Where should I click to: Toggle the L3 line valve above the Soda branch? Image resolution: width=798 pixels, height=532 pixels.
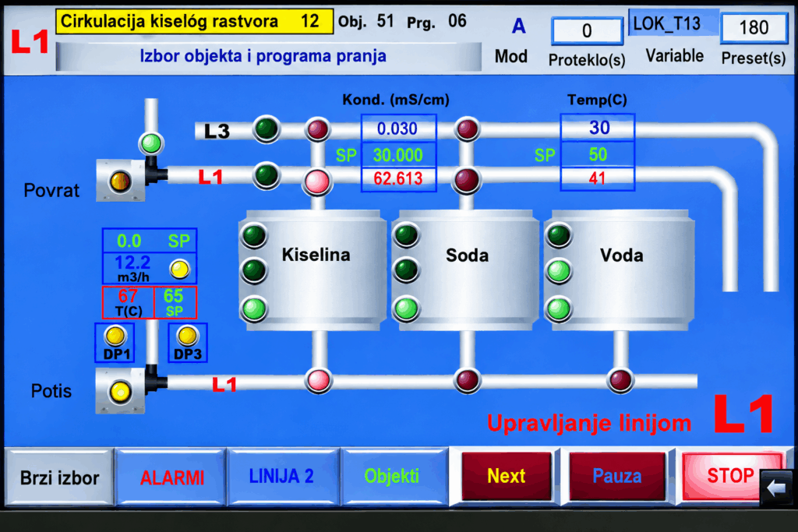(x=467, y=129)
